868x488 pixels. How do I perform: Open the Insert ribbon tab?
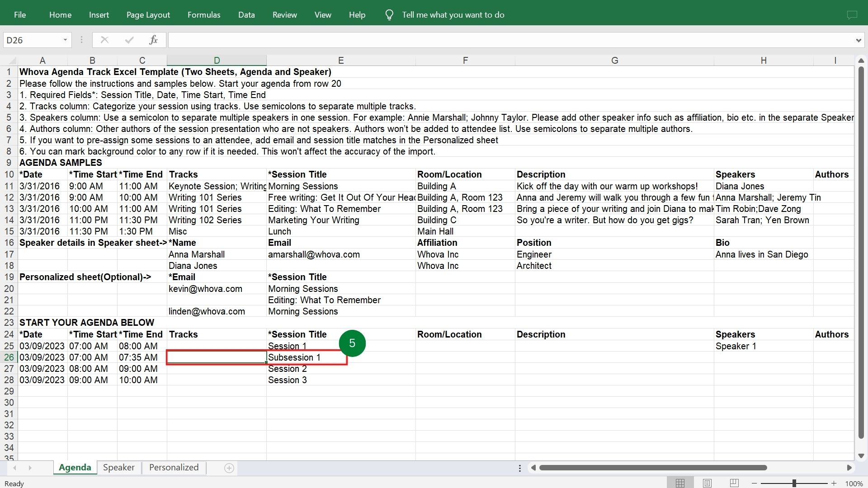99,15
